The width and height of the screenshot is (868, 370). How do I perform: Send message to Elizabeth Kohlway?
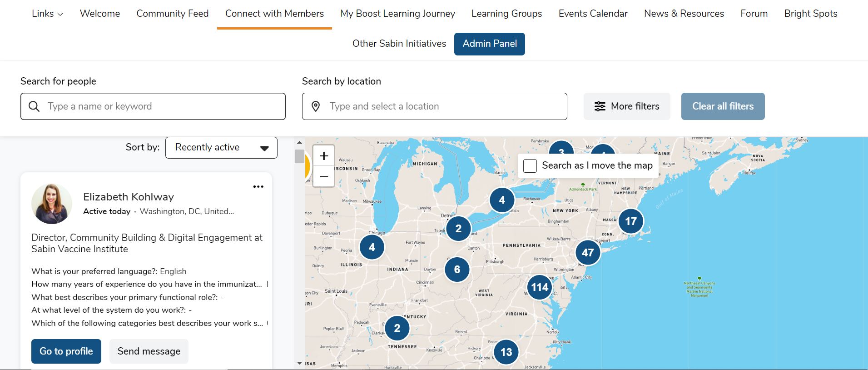[149, 351]
